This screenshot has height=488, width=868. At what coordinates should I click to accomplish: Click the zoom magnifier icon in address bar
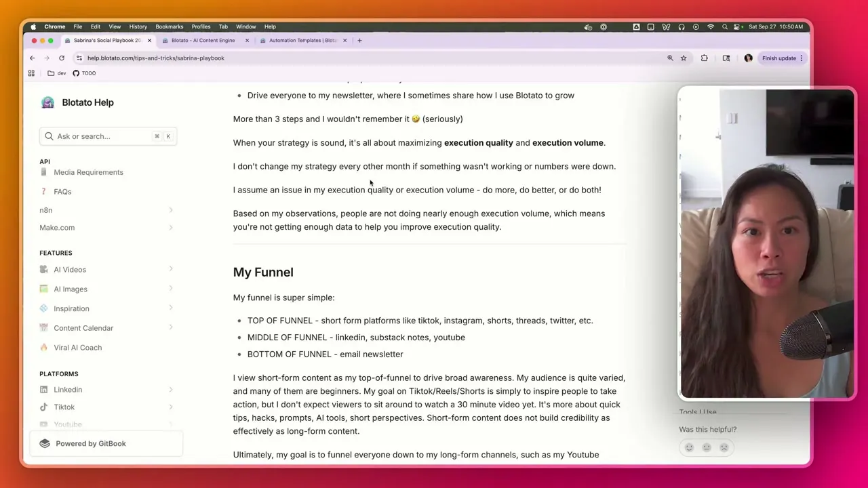[670, 58]
